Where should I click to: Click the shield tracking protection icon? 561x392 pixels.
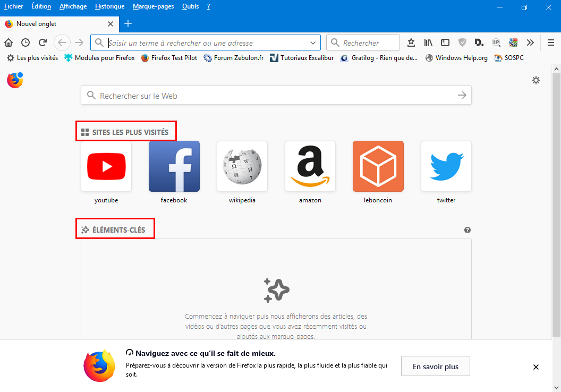coord(462,42)
